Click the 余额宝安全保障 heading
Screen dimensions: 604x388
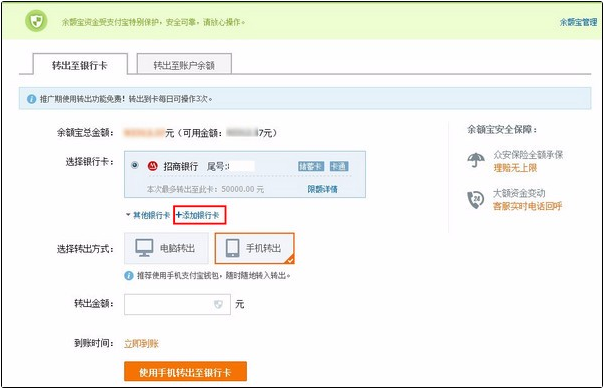[x=502, y=129]
